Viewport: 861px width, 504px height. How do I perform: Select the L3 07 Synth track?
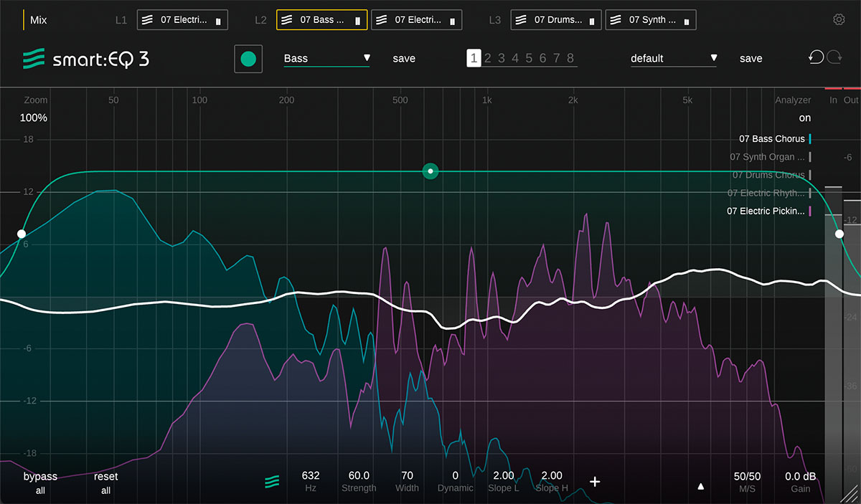point(651,20)
